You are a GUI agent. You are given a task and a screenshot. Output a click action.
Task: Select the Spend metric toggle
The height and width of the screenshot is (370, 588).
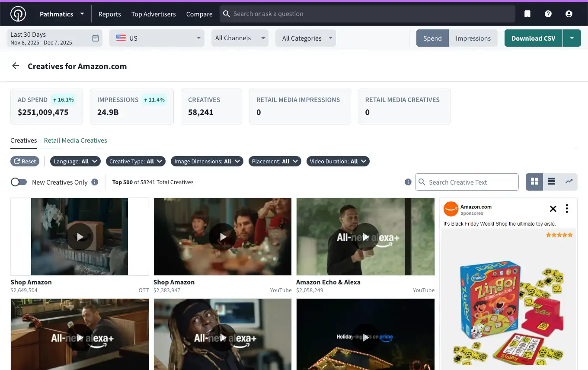432,38
